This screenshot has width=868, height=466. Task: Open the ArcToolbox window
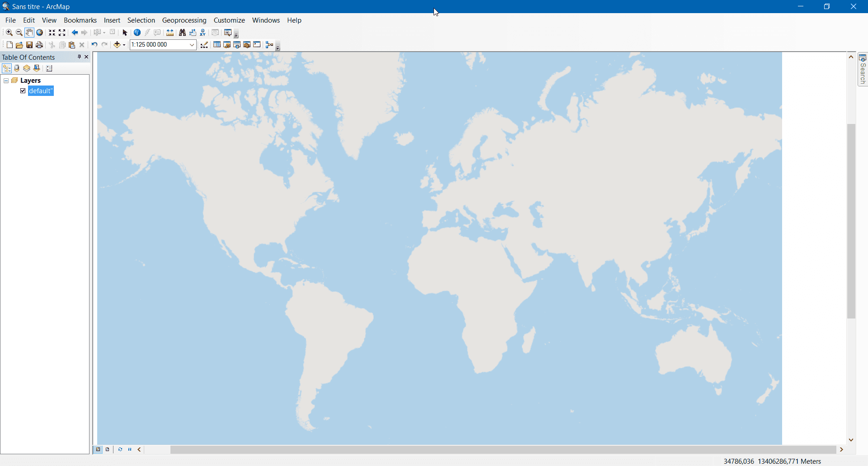point(247,44)
